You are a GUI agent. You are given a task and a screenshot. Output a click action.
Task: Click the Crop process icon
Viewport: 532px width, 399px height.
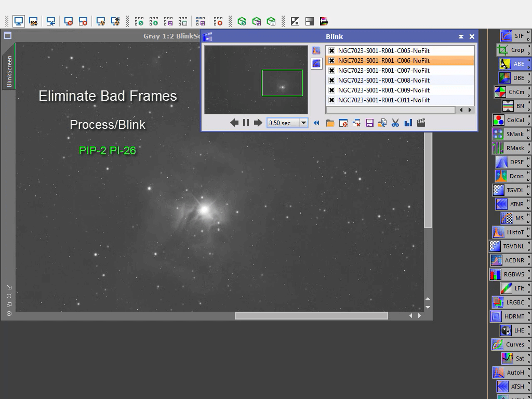click(x=512, y=50)
